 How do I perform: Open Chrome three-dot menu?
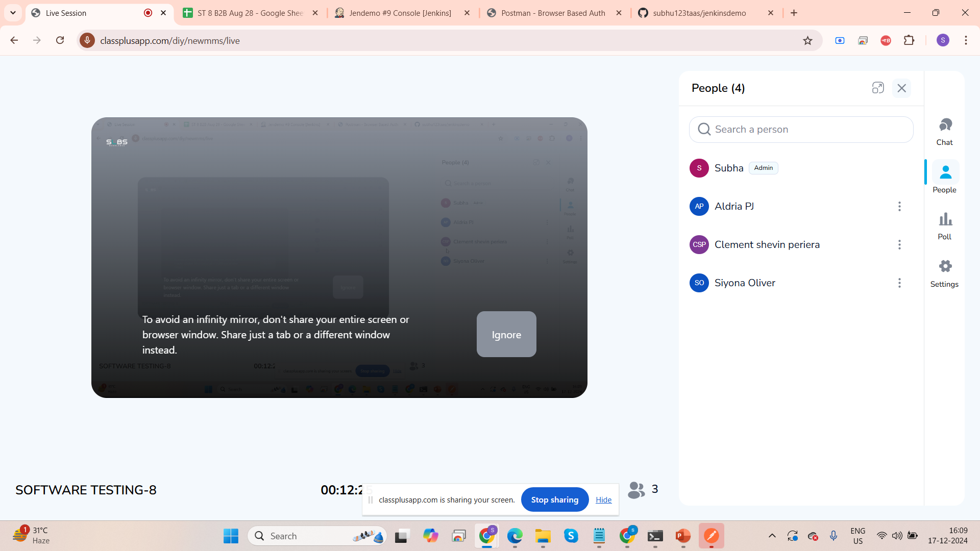click(966, 40)
